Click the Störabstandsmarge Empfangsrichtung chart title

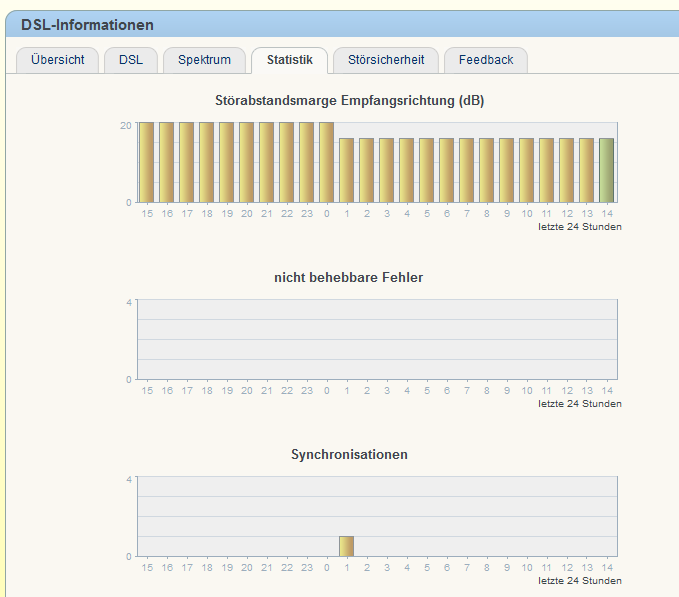(349, 100)
